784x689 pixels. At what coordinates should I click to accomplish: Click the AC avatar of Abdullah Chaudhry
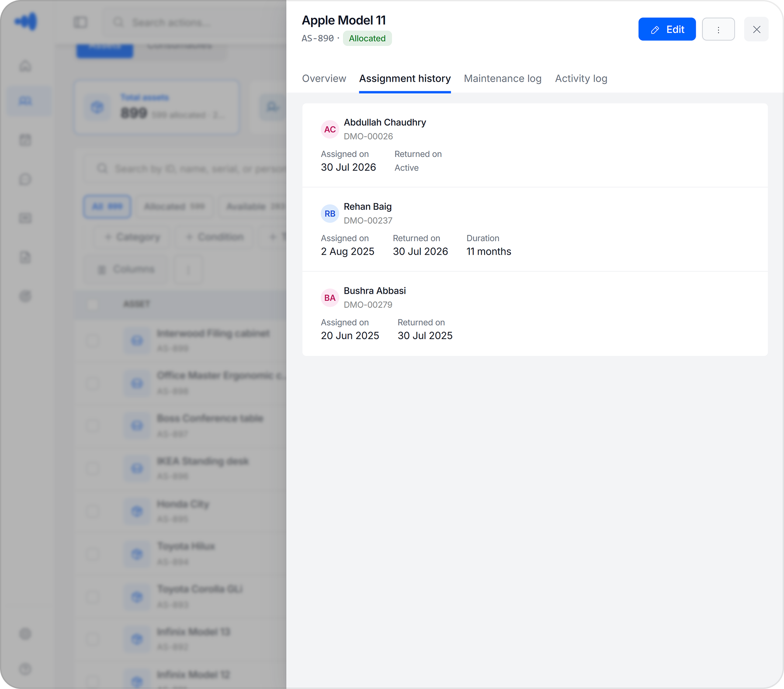[x=330, y=129]
